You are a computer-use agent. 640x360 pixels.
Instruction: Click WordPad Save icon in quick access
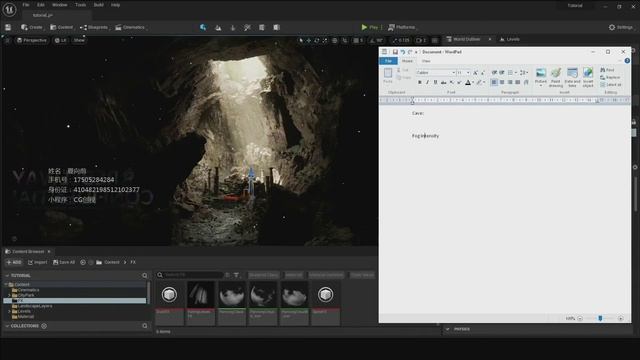[x=395, y=52]
